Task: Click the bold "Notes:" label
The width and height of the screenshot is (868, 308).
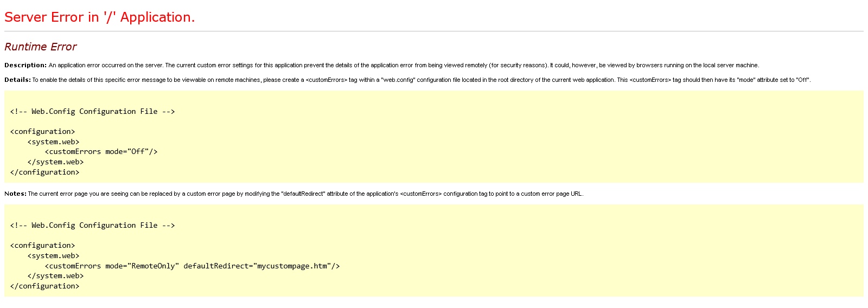Action: coord(15,194)
